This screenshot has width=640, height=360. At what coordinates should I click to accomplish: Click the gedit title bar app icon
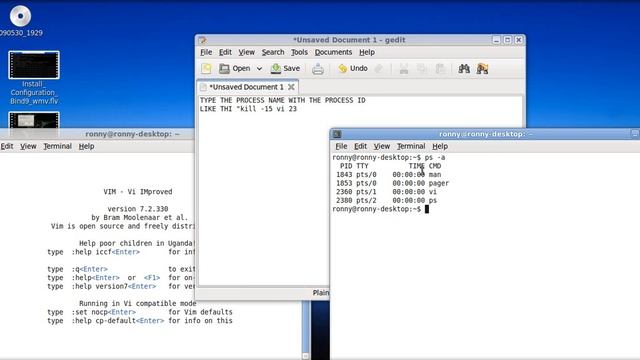tap(202, 40)
